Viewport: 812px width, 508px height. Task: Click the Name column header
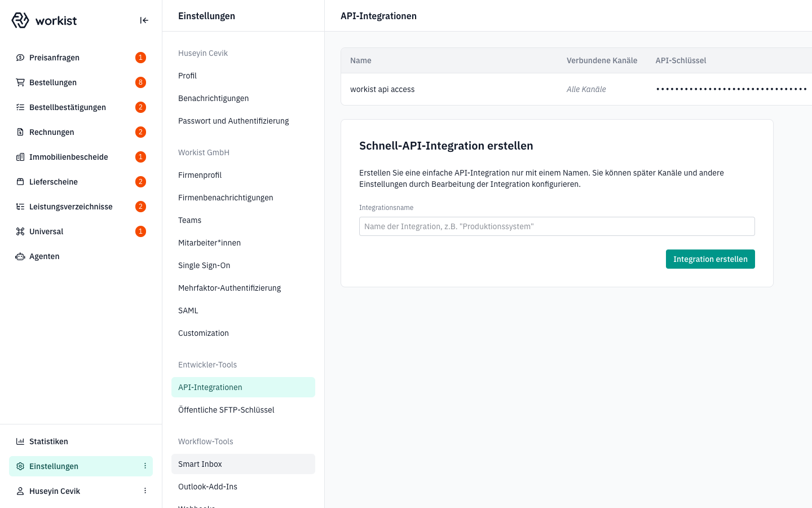[x=361, y=60]
